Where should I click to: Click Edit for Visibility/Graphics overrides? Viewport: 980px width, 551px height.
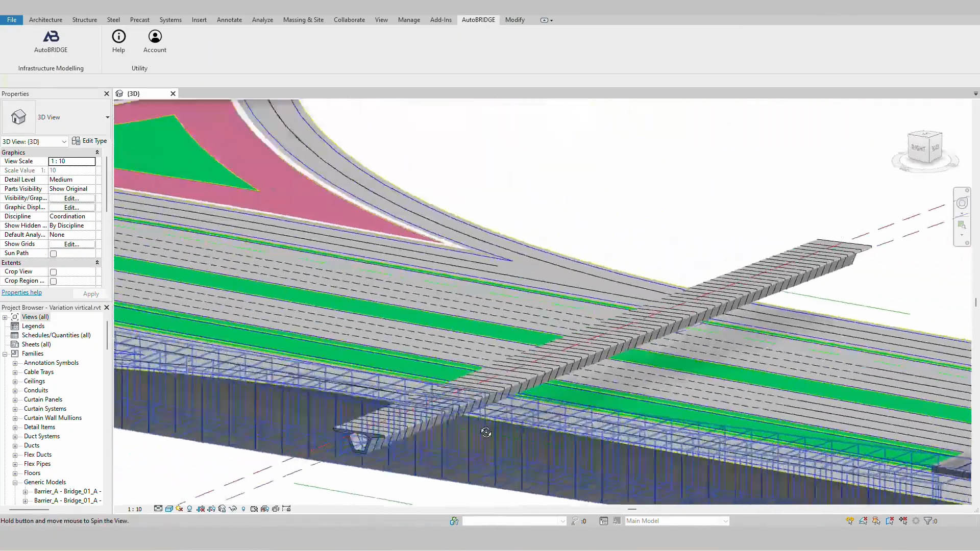pos(71,198)
